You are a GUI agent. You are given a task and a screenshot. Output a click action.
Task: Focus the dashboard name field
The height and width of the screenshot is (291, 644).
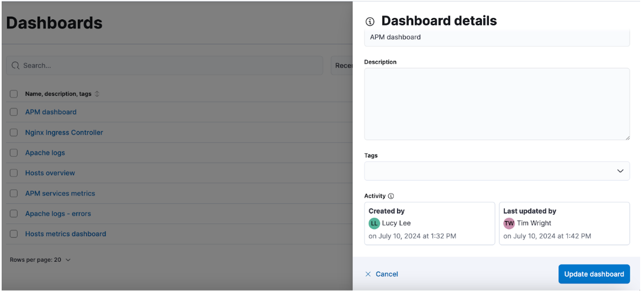tap(497, 38)
